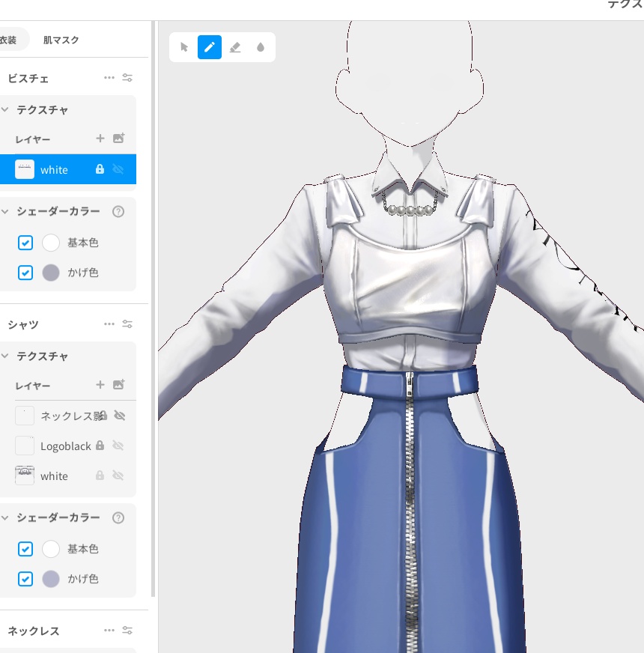Image resolution: width=644 pixels, height=653 pixels.
Task: Choose the blur droplet tool
Action: [x=260, y=47]
